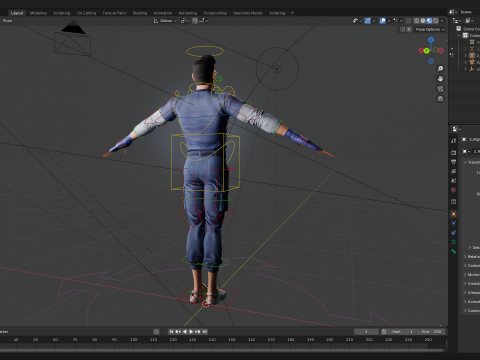Add a workspace with the plus tab
Image resolution: width=480 pixels, height=360 pixels.
point(292,13)
